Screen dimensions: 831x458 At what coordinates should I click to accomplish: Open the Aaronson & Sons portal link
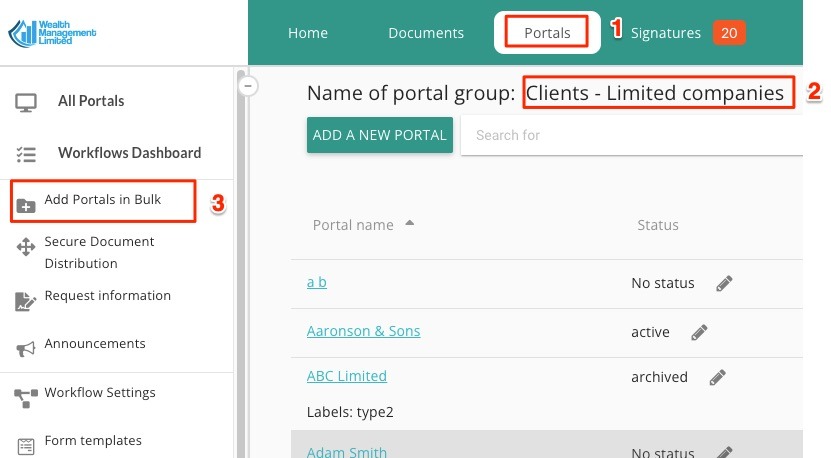[x=363, y=331]
